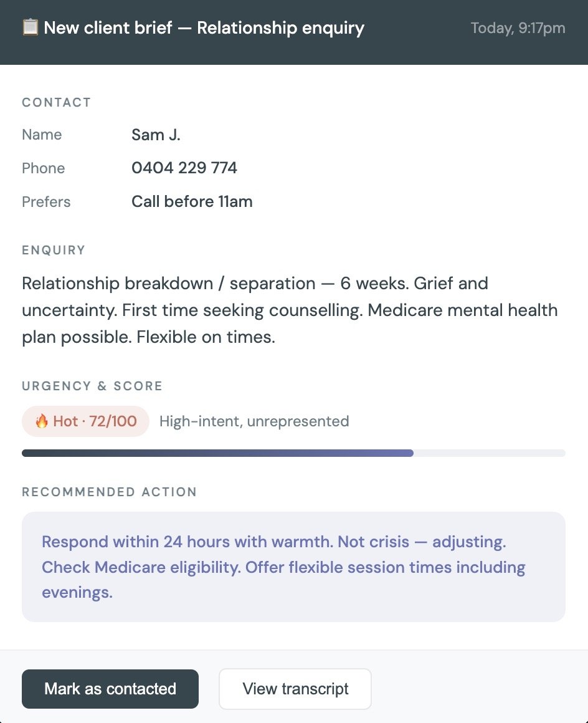Click the recommended action text box

293,567
